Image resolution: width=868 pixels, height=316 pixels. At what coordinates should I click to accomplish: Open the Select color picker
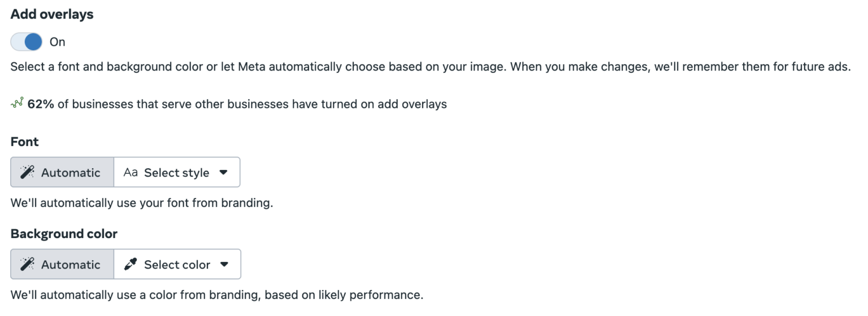point(177,264)
